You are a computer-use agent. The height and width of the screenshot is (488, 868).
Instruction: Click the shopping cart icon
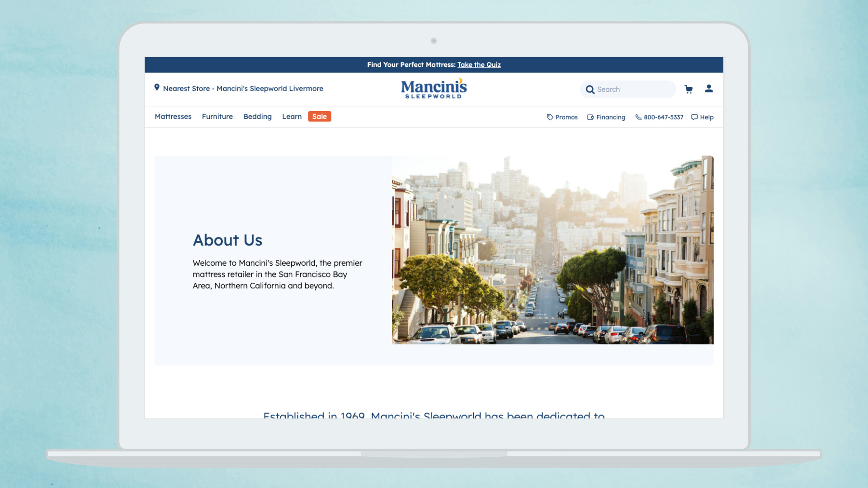click(689, 89)
